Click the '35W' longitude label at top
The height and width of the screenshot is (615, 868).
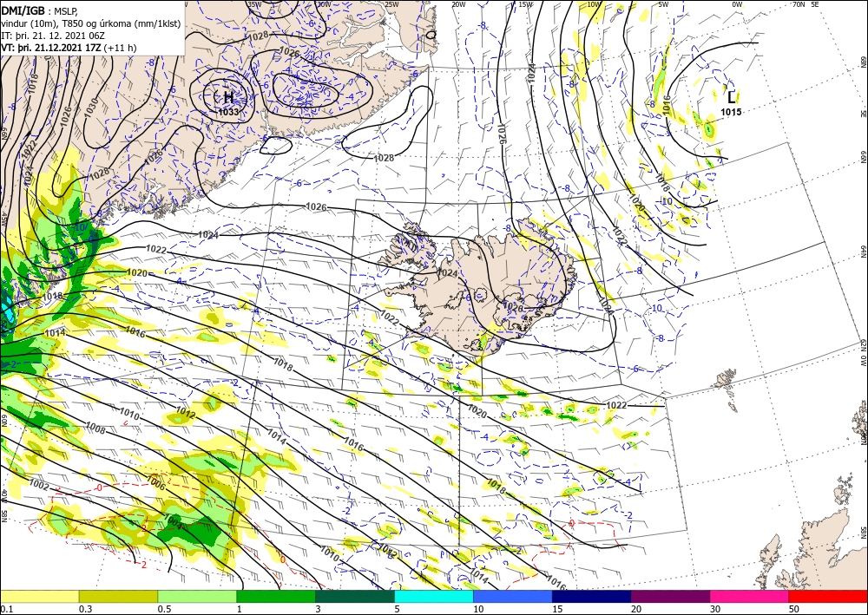(x=254, y=3)
